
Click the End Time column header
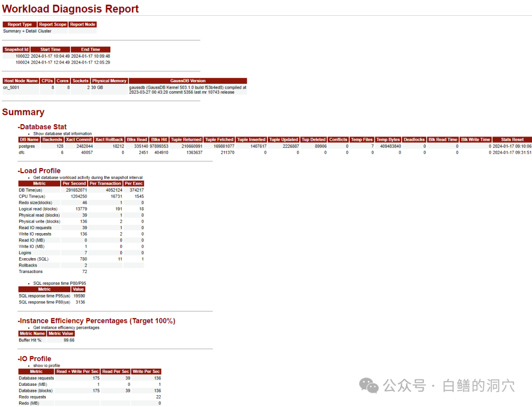91,50
